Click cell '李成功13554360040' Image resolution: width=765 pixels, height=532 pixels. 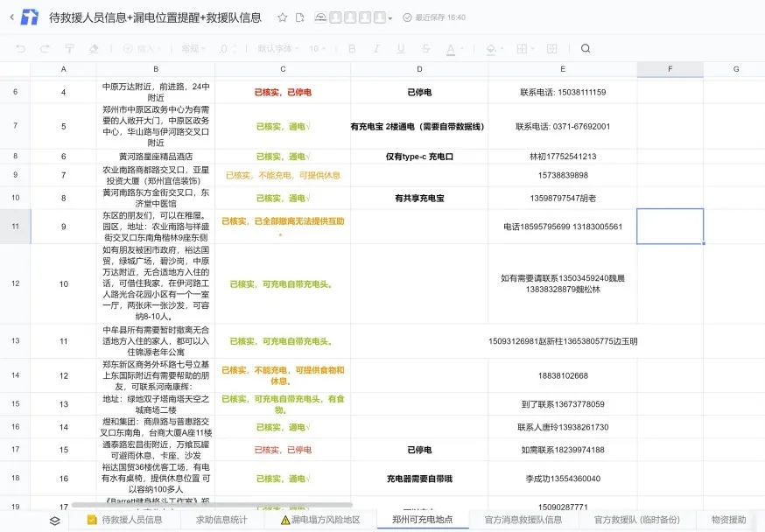click(x=563, y=479)
